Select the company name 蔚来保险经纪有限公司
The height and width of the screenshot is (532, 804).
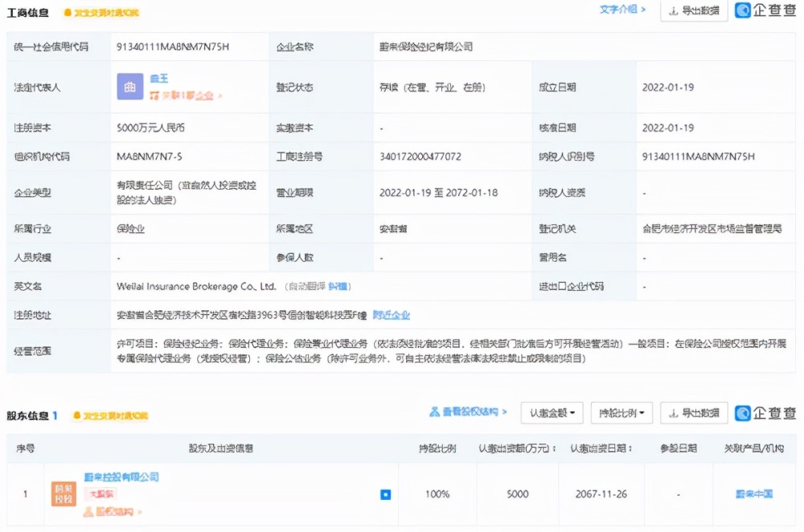(426, 47)
